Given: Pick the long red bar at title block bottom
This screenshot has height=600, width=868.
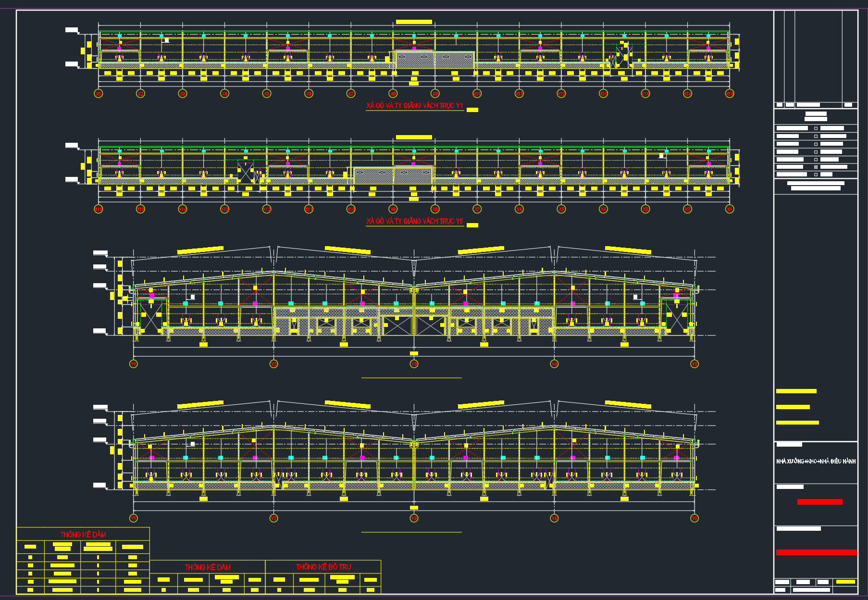Looking at the screenshot, I should tap(816, 552).
